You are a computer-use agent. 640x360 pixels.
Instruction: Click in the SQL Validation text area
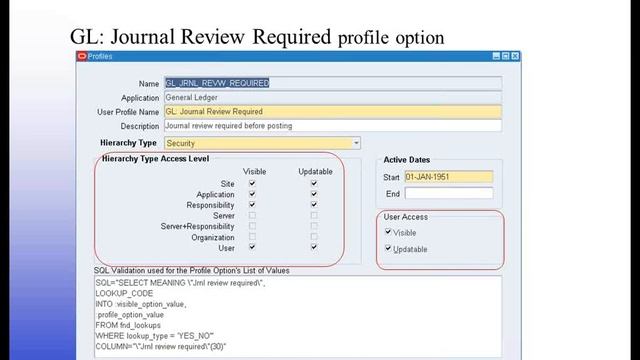[x=298, y=317]
